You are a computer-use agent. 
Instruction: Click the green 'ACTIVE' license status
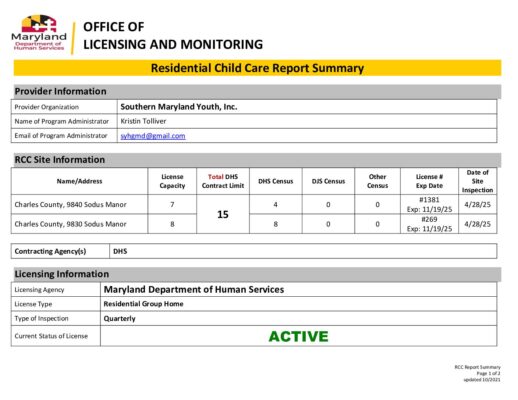[x=298, y=336]
